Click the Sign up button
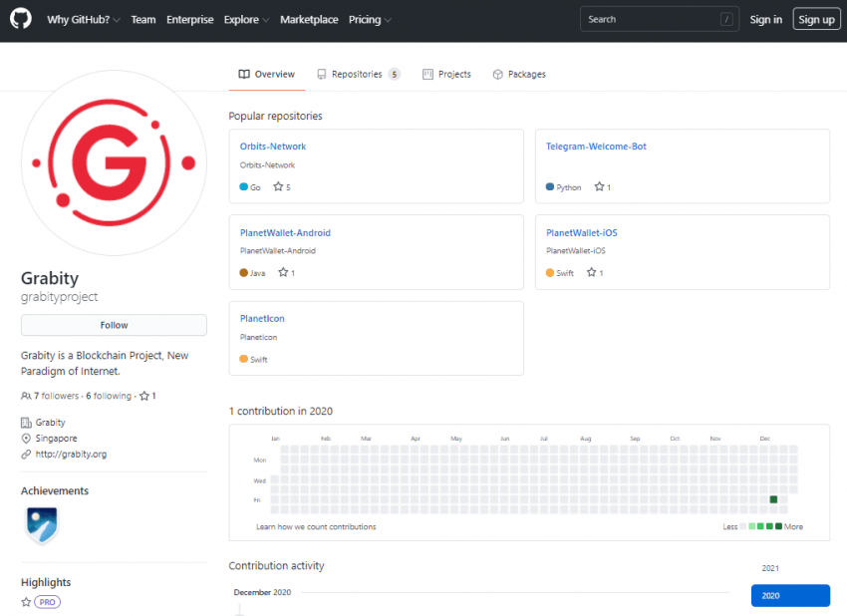The width and height of the screenshot is (847, 616). 816,20
